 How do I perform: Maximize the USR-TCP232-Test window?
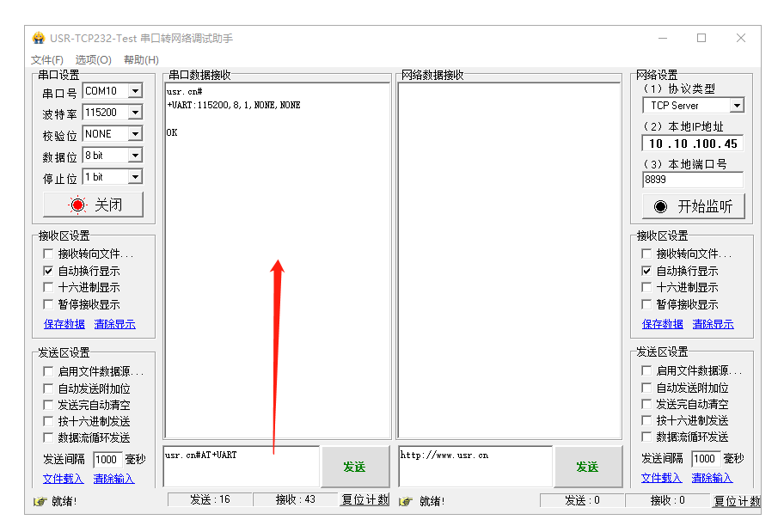click(701, 38)
